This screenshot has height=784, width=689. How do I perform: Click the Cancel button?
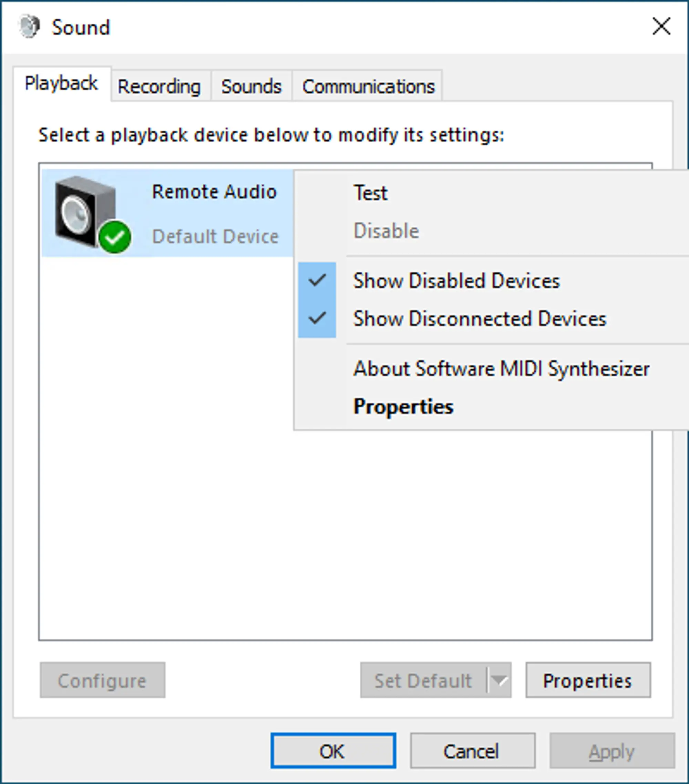tap(472, 751)
